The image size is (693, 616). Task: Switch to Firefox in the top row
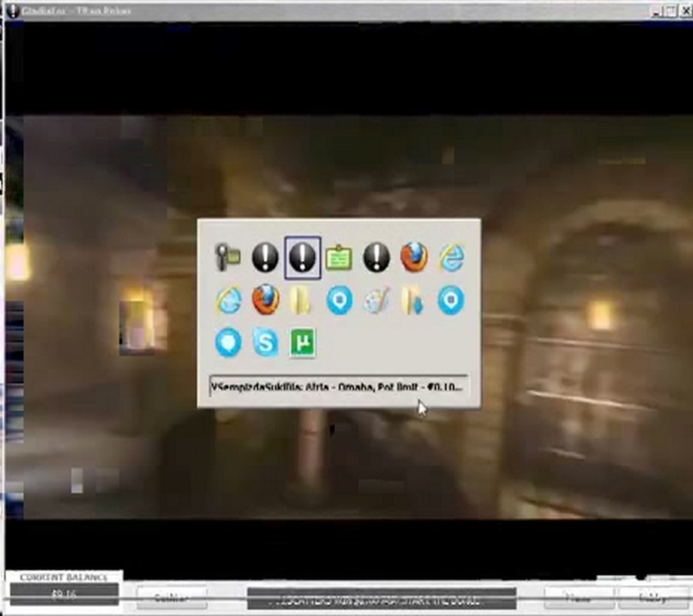(414, 257)
